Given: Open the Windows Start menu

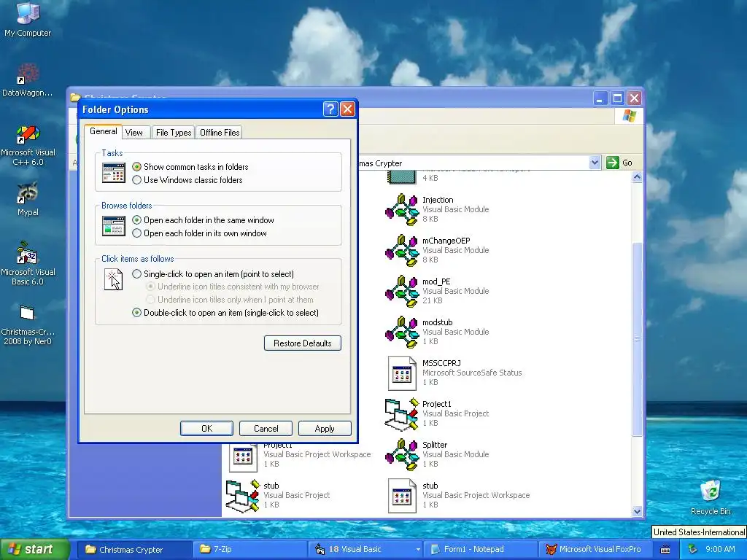Looking at the screenshot, I should 35,550.
